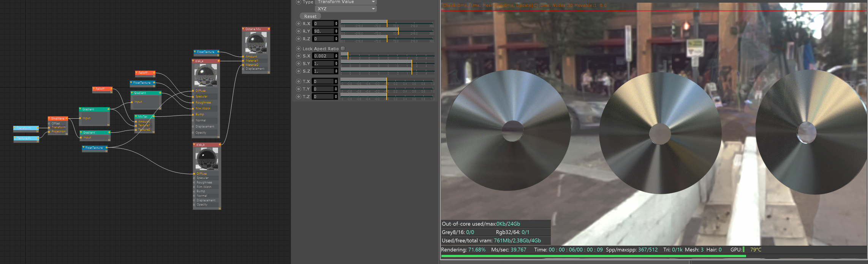Click the Rendering 71.68% status text

coord(463,250)
